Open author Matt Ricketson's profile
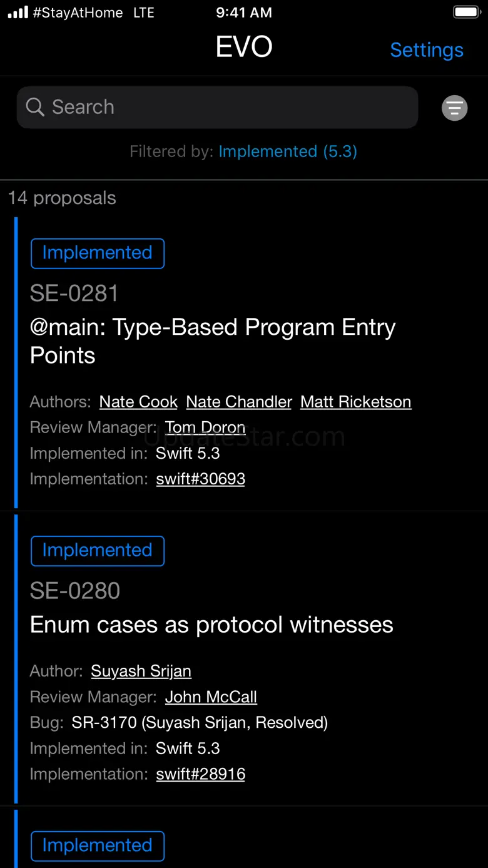Screen dimensions: 488x868 point(355,402)
